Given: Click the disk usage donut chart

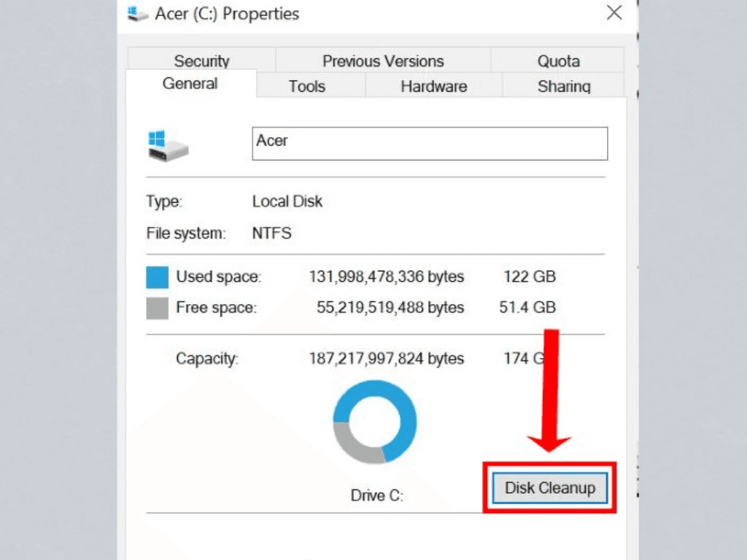Looking at the screenshot, I should pos(374,422).
